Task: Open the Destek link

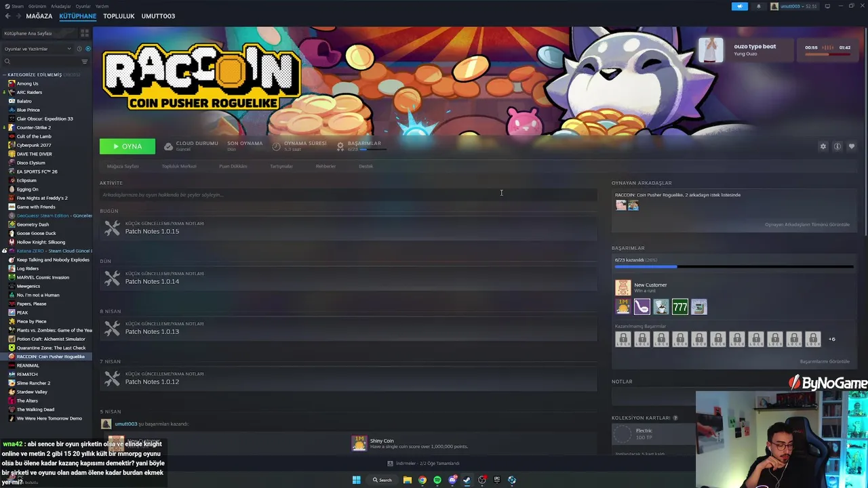Action: point(366,166)
